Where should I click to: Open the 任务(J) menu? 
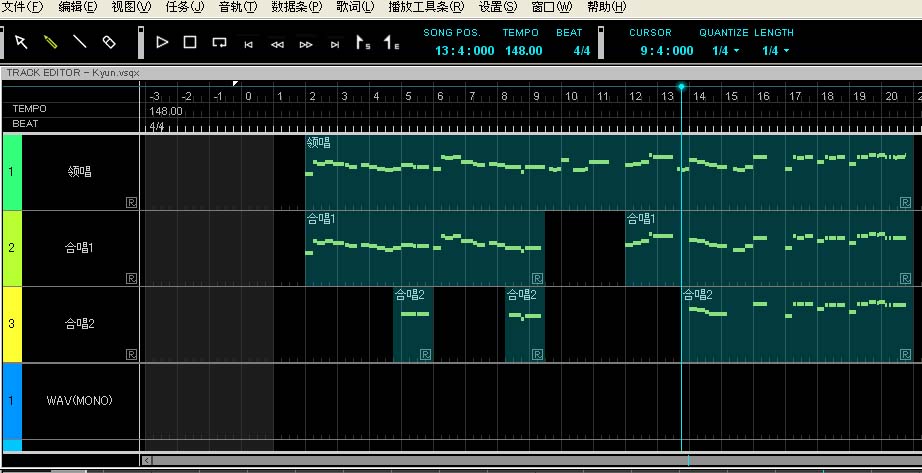[x=185, y=7]
